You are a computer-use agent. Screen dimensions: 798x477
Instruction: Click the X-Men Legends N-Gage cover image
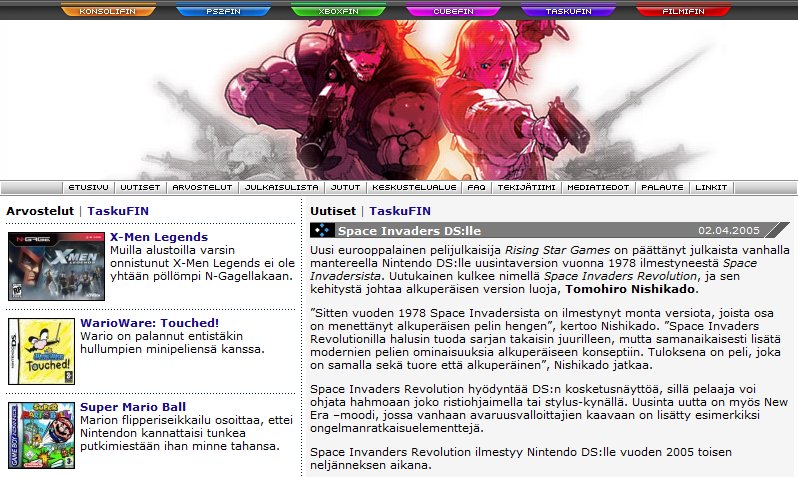click(x=56, y=266)
